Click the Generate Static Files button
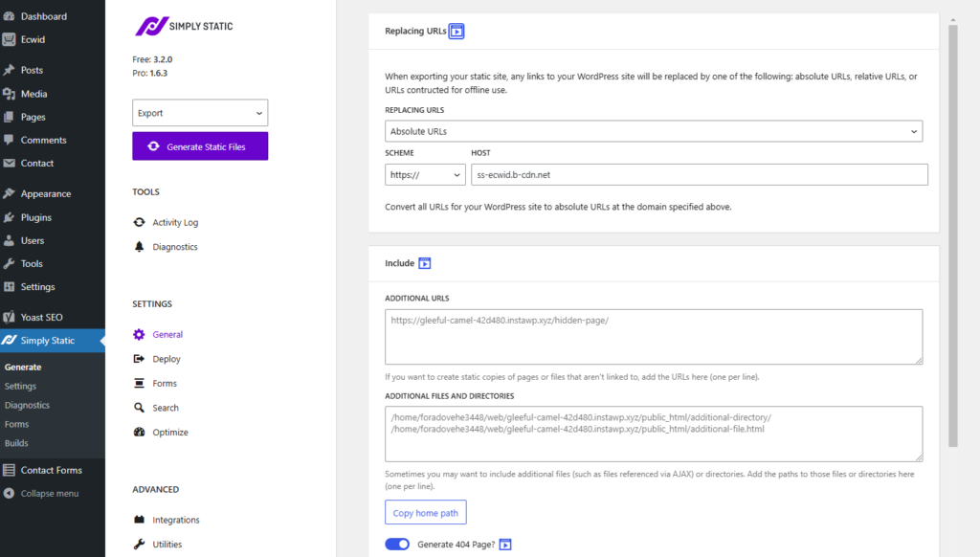This screenshot has width=980, height=557. coord(200,146)
